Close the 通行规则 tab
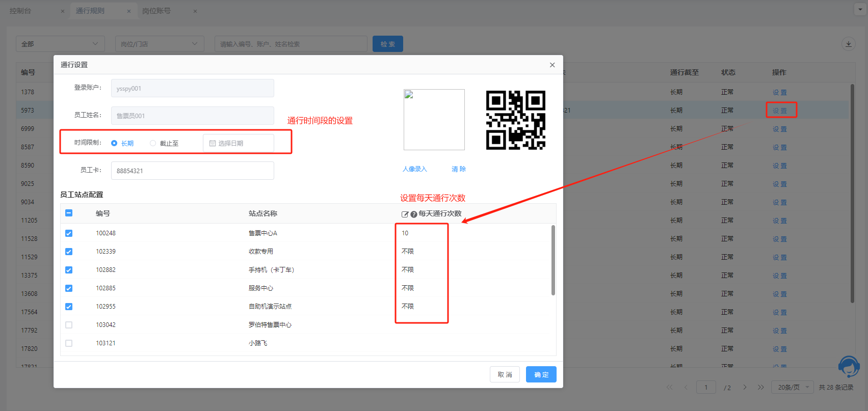This screenshot has height=411, width=868. point(129,11)
